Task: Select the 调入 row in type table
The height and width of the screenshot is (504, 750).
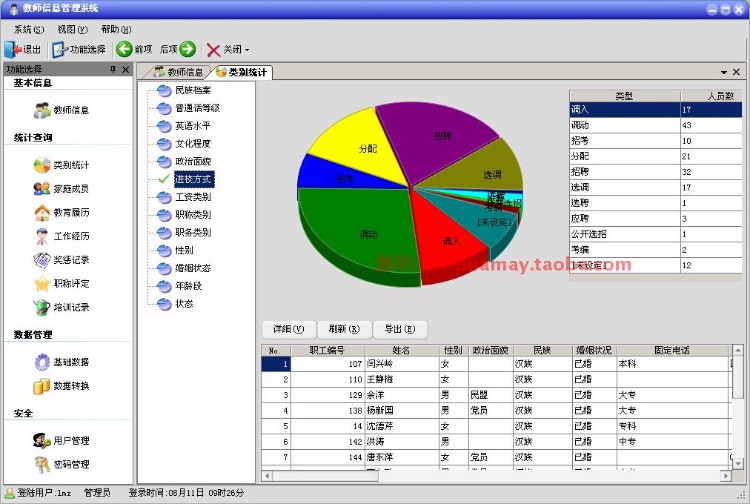Action: pos(655,110)
